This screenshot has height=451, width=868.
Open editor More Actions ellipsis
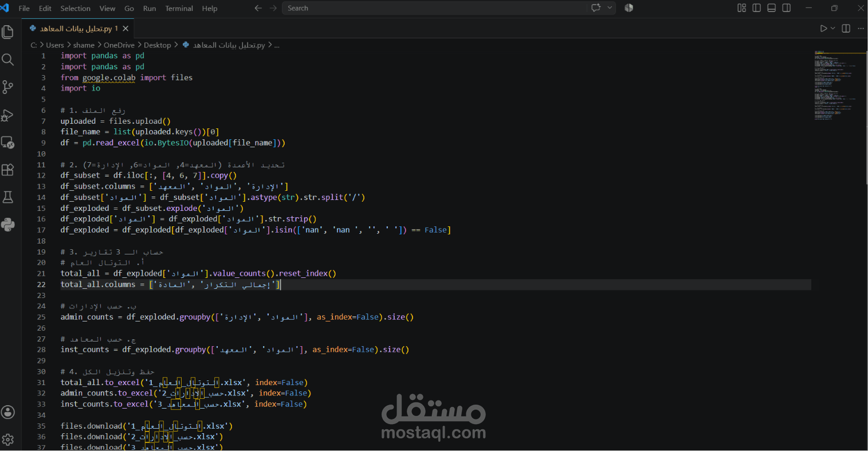tap(861, 29)
